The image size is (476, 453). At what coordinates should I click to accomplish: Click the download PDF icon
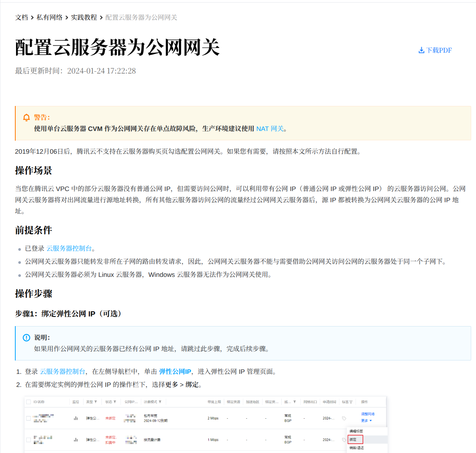421,50
